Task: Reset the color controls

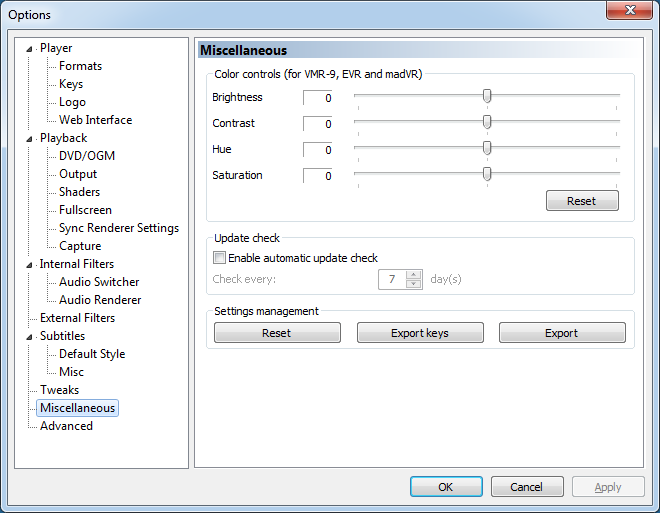Action: [582, 201]
